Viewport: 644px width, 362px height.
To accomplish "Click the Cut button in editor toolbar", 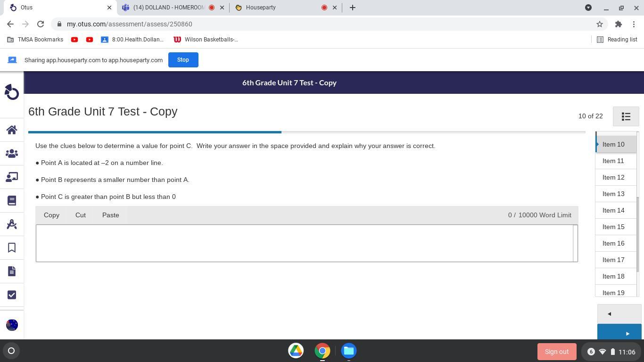I will tap(81, 215).
